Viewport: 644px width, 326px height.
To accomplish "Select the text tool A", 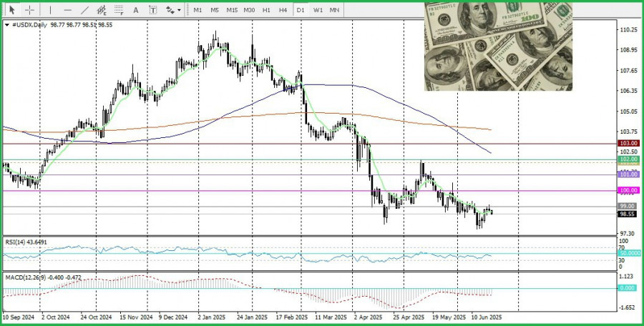I will tap(136, 10).
